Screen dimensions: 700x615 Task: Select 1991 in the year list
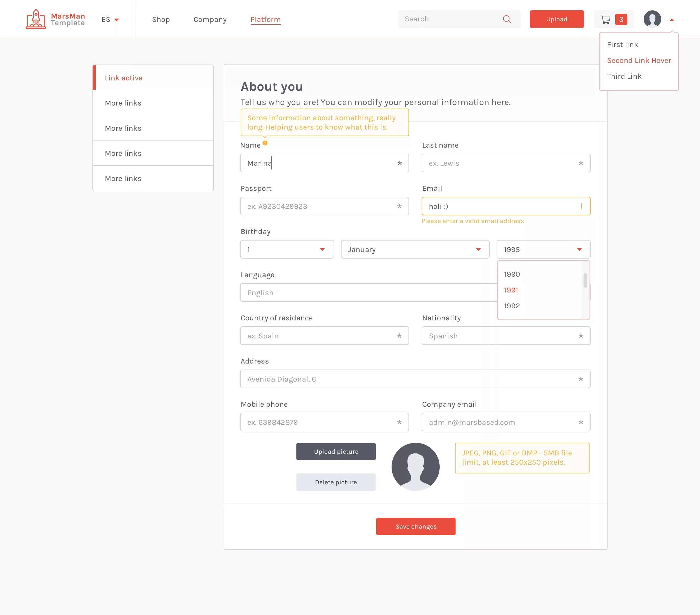511,290
